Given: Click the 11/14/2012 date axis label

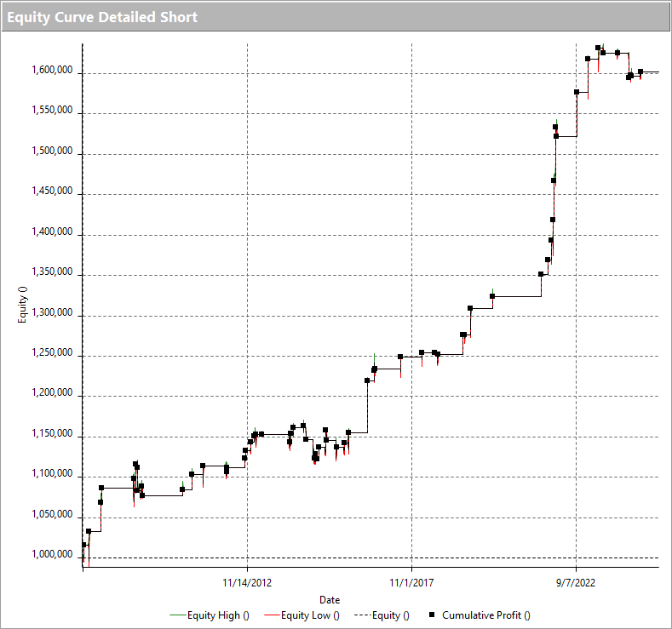Looking at the screenshot, I should click(x=247, y=582).
